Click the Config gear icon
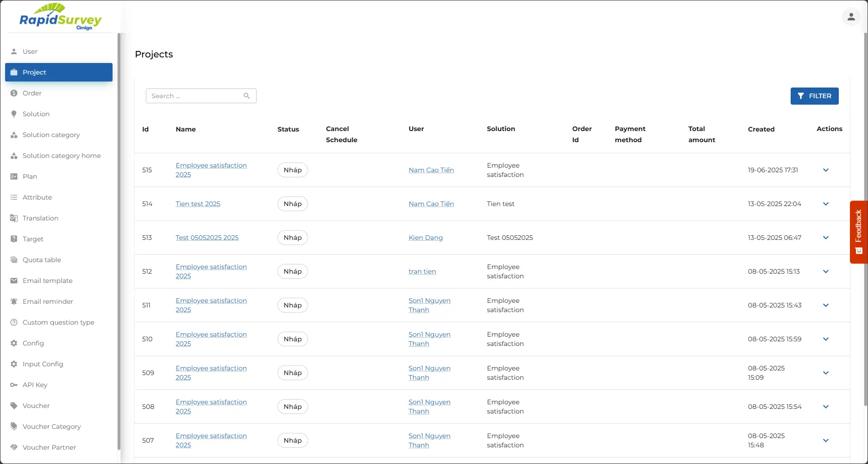 [x=14, y=343]
